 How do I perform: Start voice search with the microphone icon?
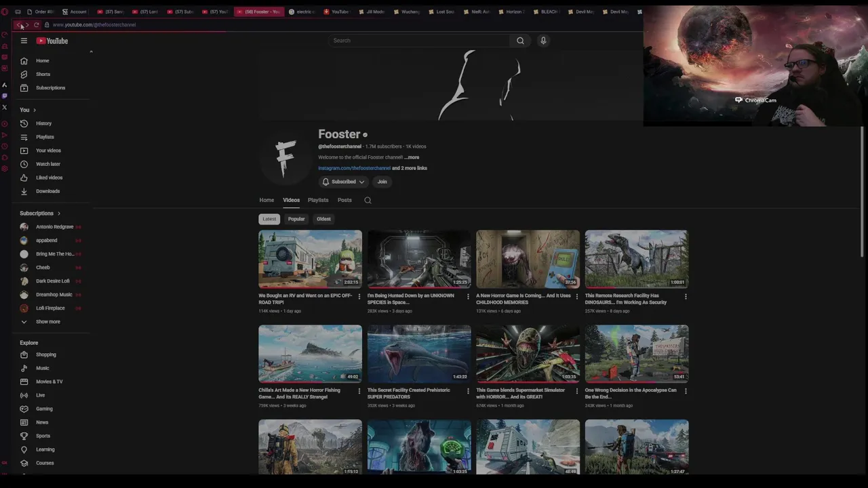[x=543, y=41]
